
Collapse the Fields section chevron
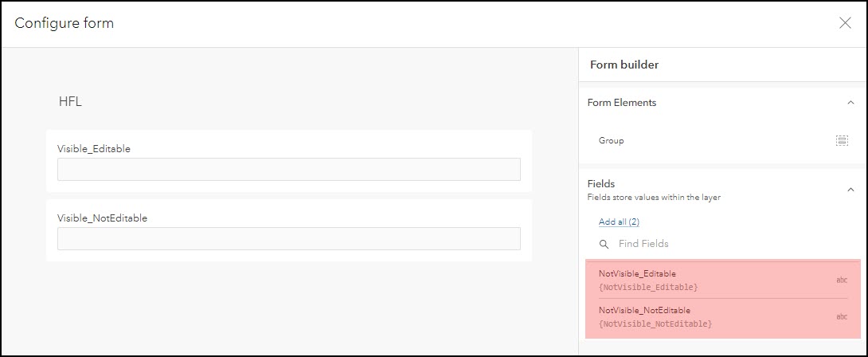pyautogui.click(x=850, y=190)
